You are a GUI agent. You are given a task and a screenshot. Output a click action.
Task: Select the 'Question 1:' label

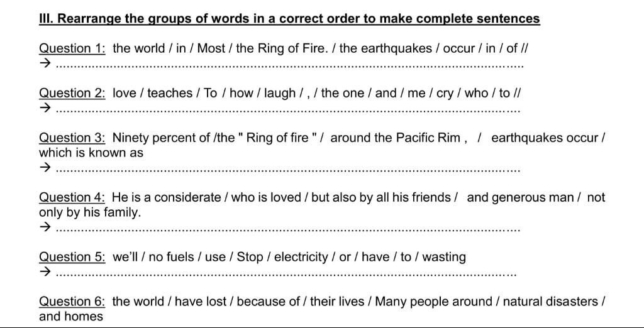[73, 49]
